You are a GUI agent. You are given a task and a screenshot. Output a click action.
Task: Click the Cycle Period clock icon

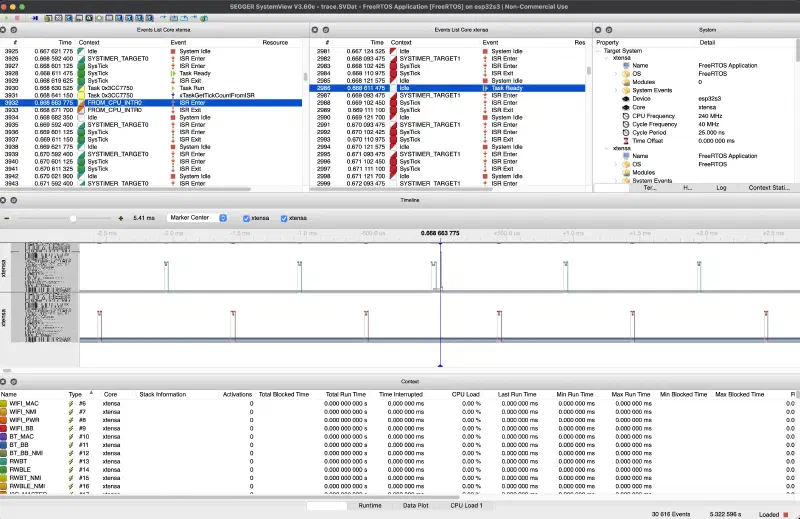click(x=626, y=132)
